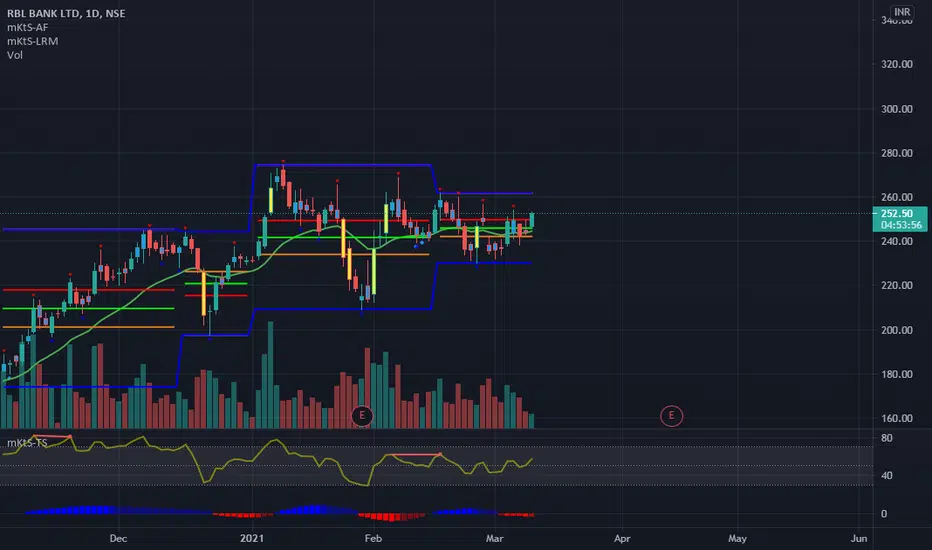The height and width of the screenshot is (550, 932).
Task: Click the countdown timer 04:53:56
Action: click(x=901, y=225)
